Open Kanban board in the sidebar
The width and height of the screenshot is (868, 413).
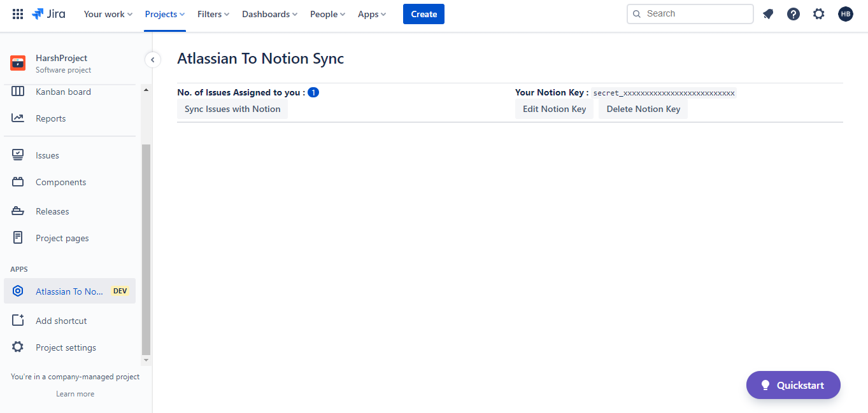(70, 92)
